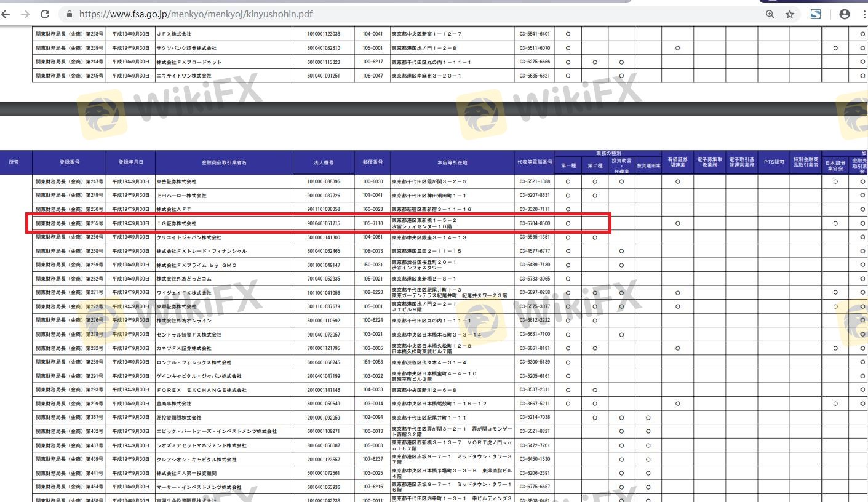Screen dimensions: 868x502
Task: Click the 登録番号 column header
Action: coord(69,162)
